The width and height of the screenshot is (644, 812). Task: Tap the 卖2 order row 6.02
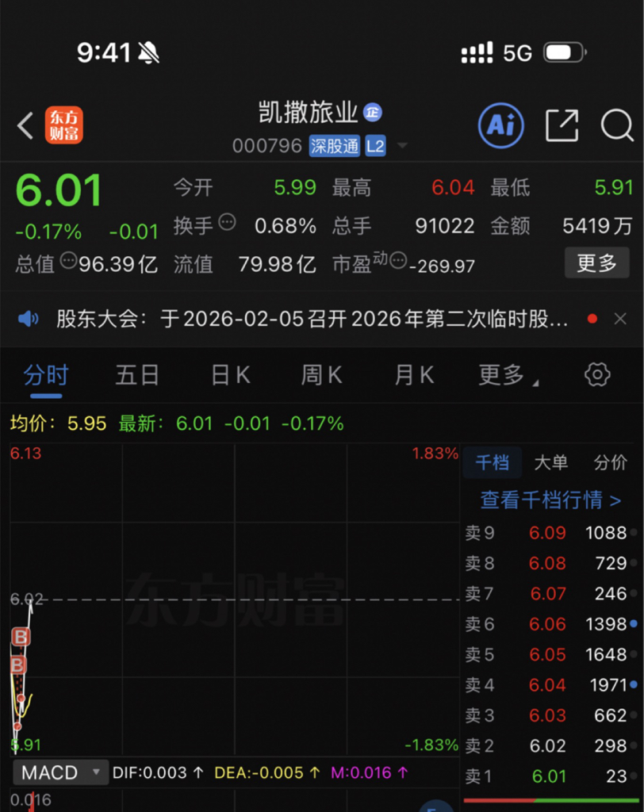(550, 746)
